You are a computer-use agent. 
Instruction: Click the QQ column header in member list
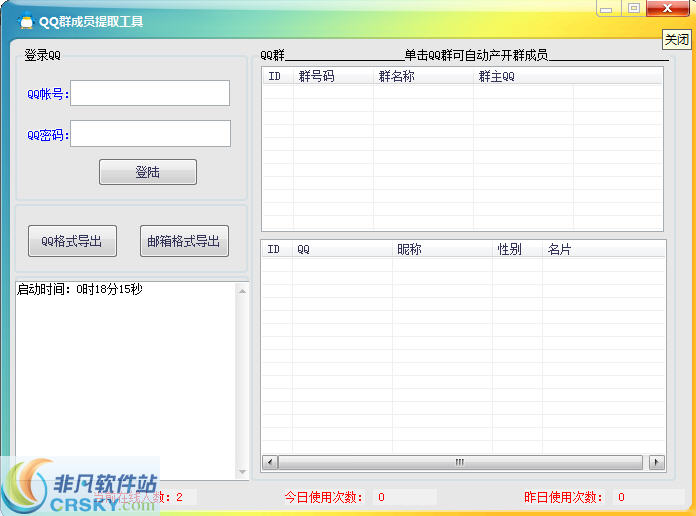point(342,250)
